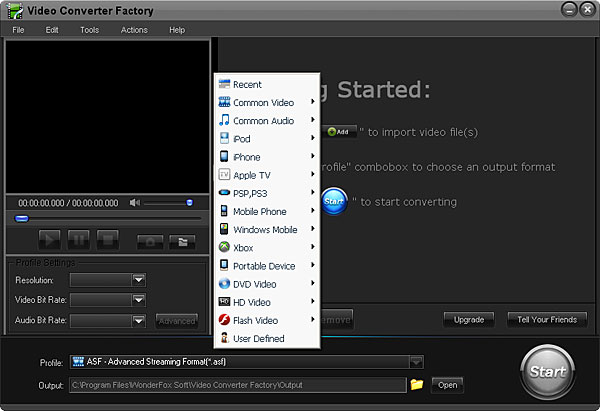Click the Common Video film icon

224,102
